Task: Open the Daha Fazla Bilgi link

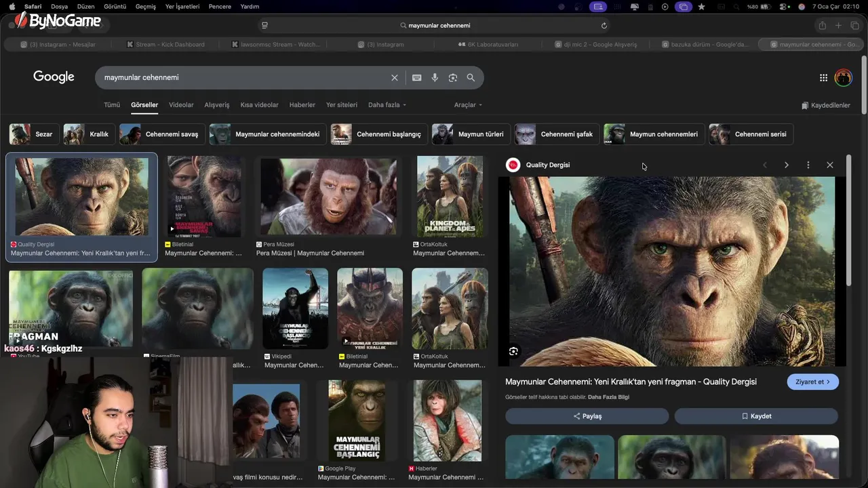Action: [x=608, y=397]
